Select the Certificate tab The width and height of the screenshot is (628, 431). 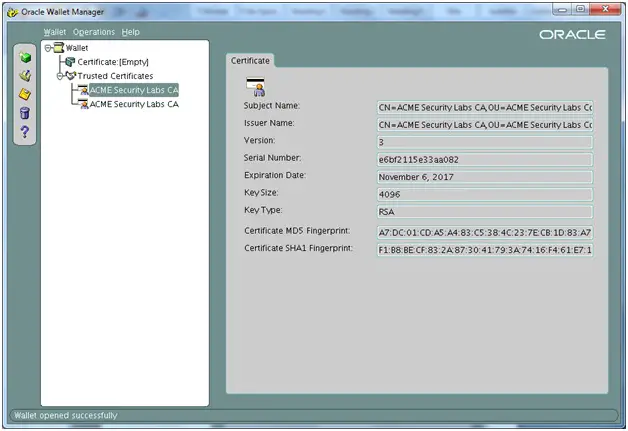pos(250,60)
